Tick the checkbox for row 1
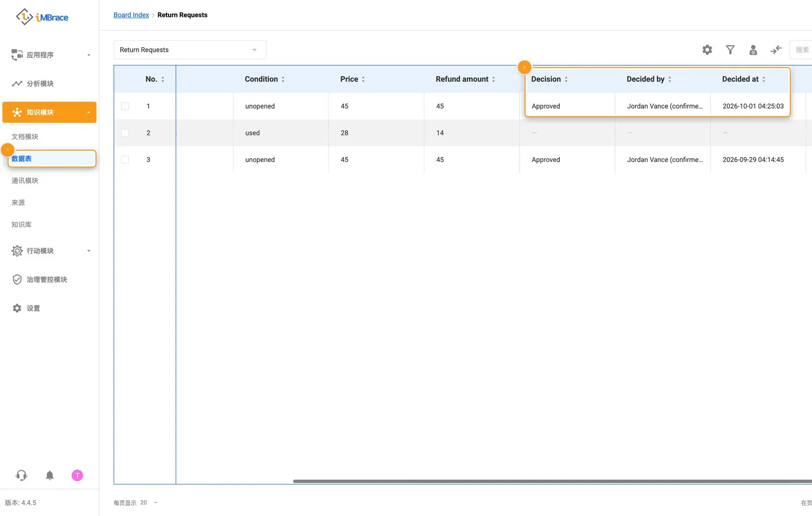Screen dimensions: 812x516 125,106
